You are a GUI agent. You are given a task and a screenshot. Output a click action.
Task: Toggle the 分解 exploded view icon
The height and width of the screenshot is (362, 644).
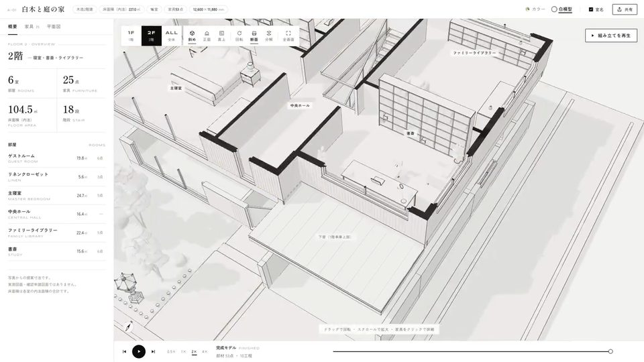tap(268, 36)
